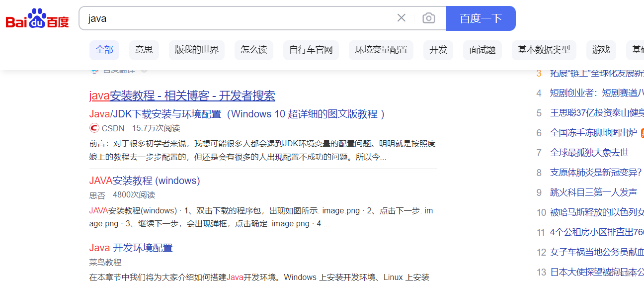The image size is (644, 281).
Task: Clear the search box with X icon
Action: click(x=402, y=18)
